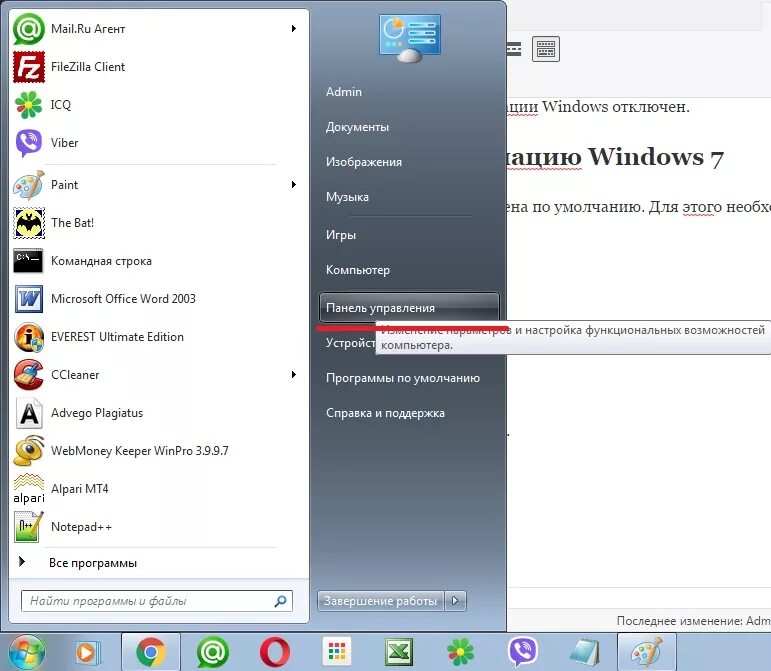Launch FileZilla Client icon
Image resolution: width=771 pixels, height=671 pixels.
coord(29,67)
